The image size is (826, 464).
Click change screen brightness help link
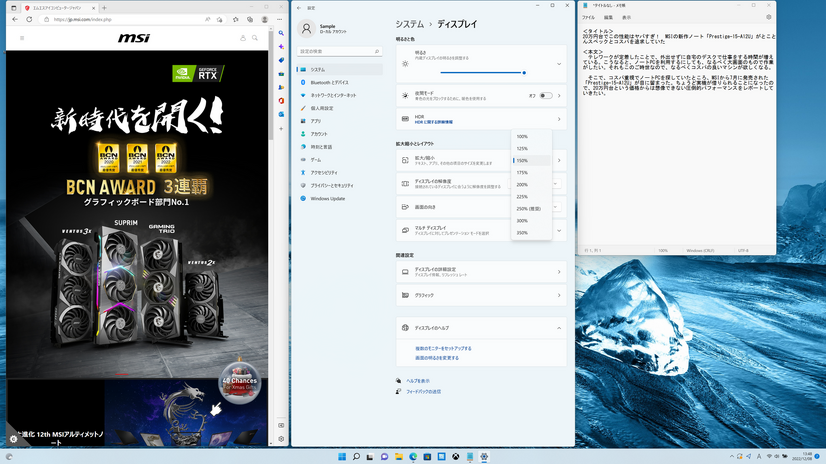point(437,358)
